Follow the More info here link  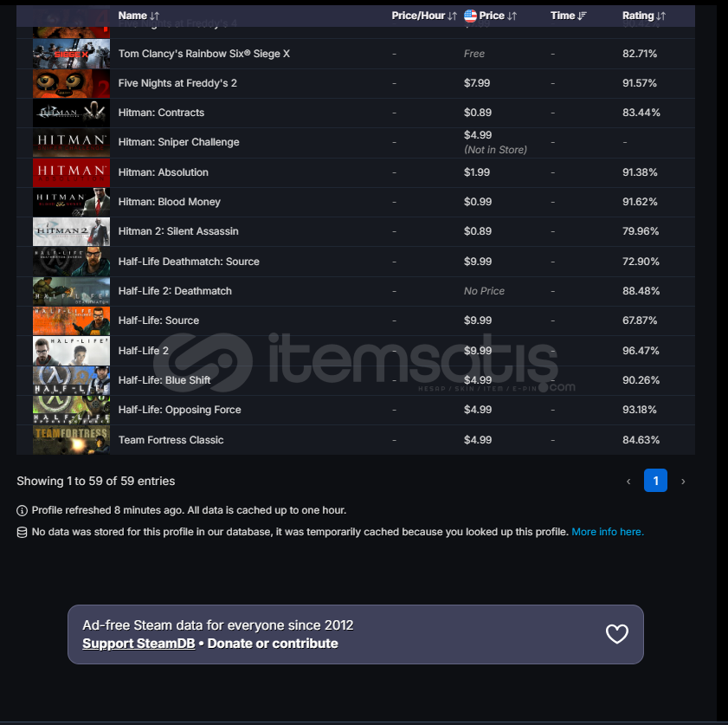point(608,532)
